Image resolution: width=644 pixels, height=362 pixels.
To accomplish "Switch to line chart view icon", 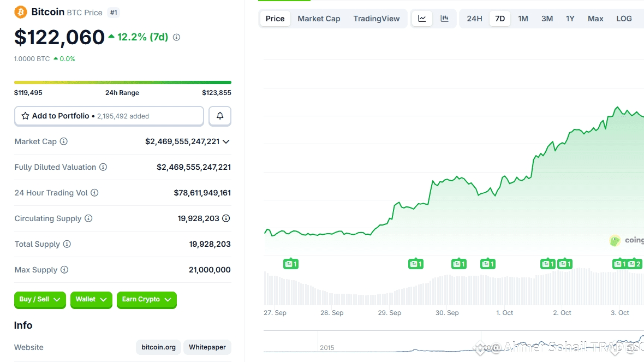I will click(422, 19).
